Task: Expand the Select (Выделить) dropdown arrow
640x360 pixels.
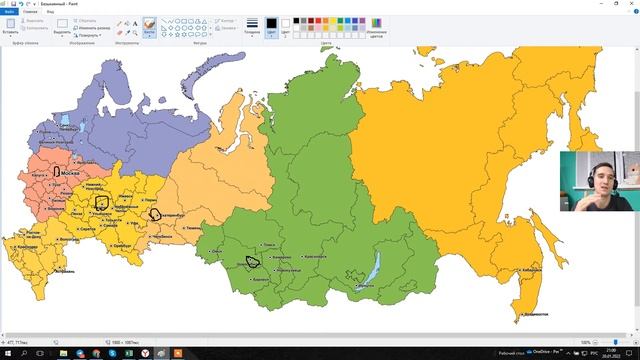Action: (62, 36)
